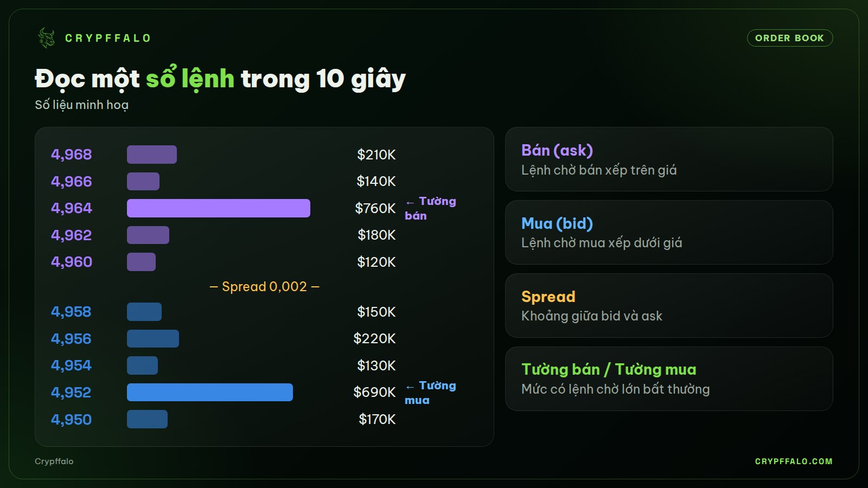Click the $760K volume value
The height and width of the screenshot is (488, 868).
click(x=375, y=208)
